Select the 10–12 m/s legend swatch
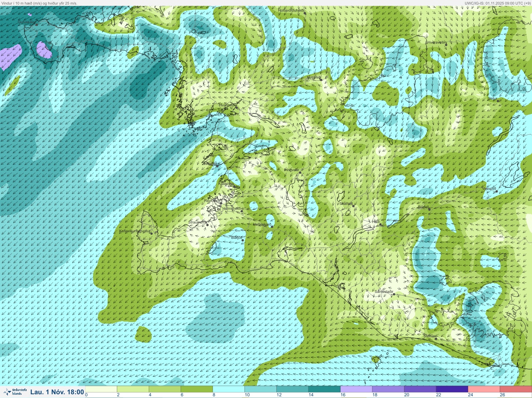Viewport: 532px width, 398px height. click(x=260, y=389)
